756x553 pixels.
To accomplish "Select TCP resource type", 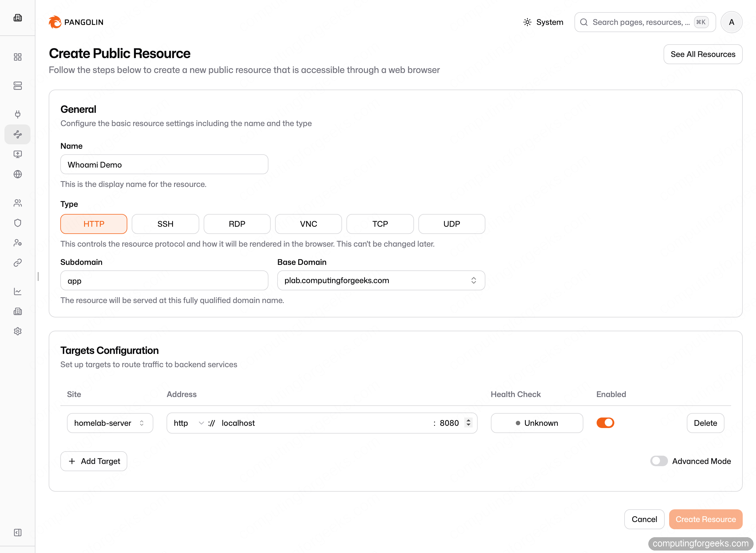I will (380, 224).
